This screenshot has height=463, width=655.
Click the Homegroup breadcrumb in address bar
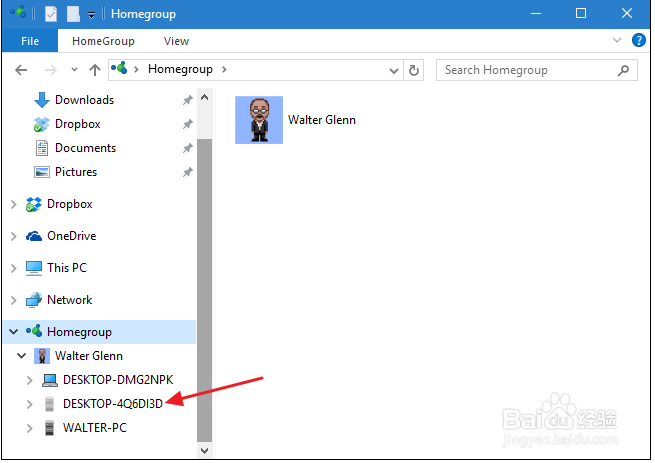[180, 69]
